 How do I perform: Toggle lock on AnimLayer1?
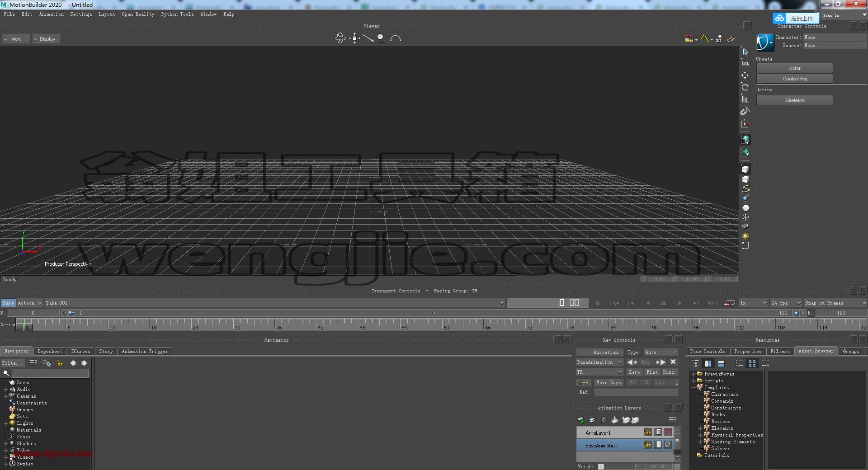[648, 432]
